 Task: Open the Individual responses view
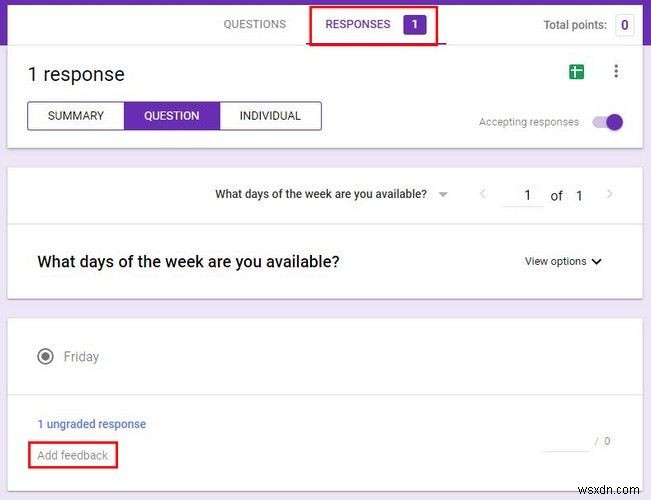point(270,116)
